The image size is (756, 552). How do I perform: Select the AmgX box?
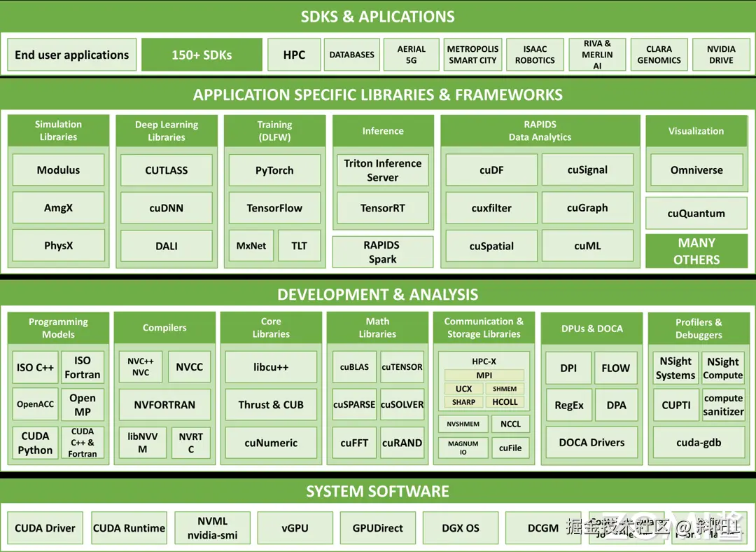[x=58, y=207]
